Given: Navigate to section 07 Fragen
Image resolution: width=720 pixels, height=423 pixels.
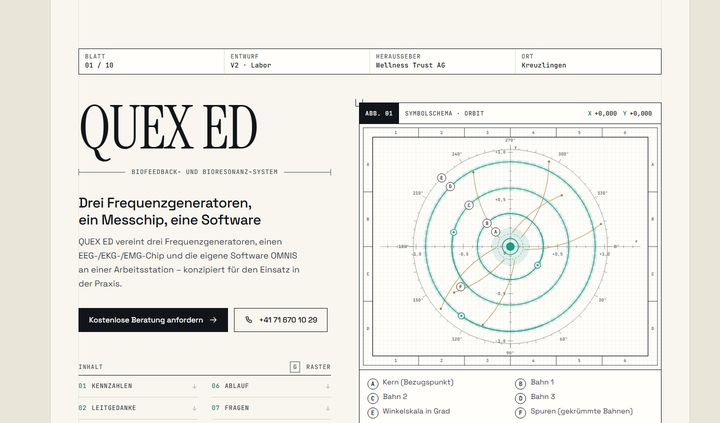Looking at the screenshot, I should 271,408.
